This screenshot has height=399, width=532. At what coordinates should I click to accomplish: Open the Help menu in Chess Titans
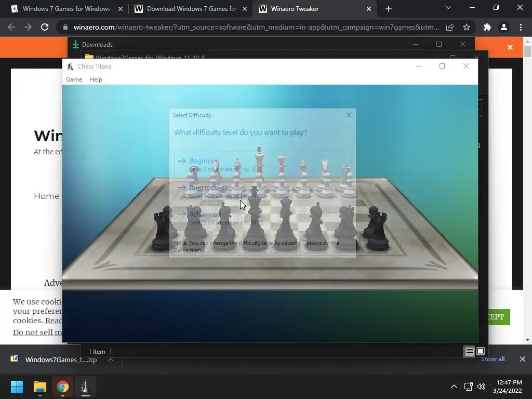click(96, 79)
